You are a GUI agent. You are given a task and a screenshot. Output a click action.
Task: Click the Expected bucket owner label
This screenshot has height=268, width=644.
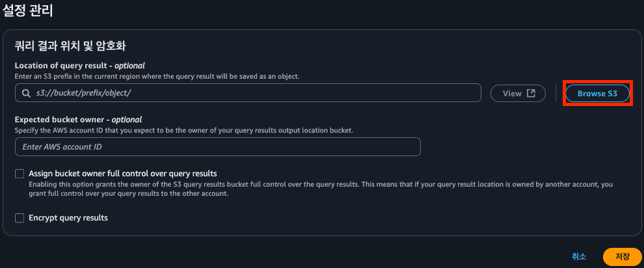[78, 120]
